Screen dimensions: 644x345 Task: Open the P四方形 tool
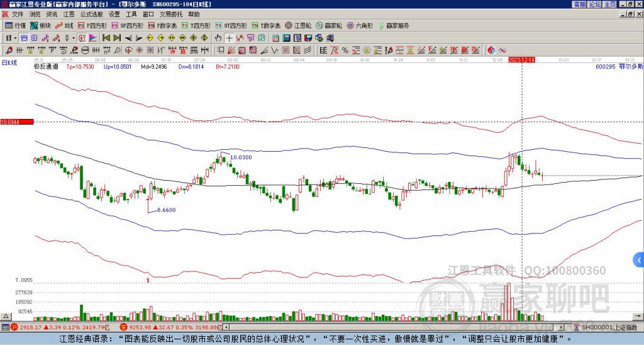tap(92, 25)
